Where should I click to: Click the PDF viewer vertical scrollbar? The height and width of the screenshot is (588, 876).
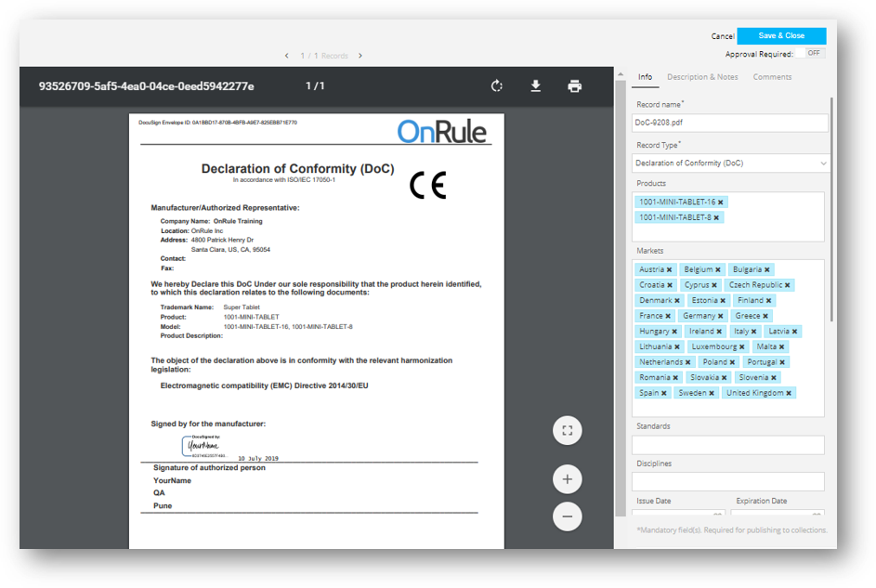pos(621,298)
